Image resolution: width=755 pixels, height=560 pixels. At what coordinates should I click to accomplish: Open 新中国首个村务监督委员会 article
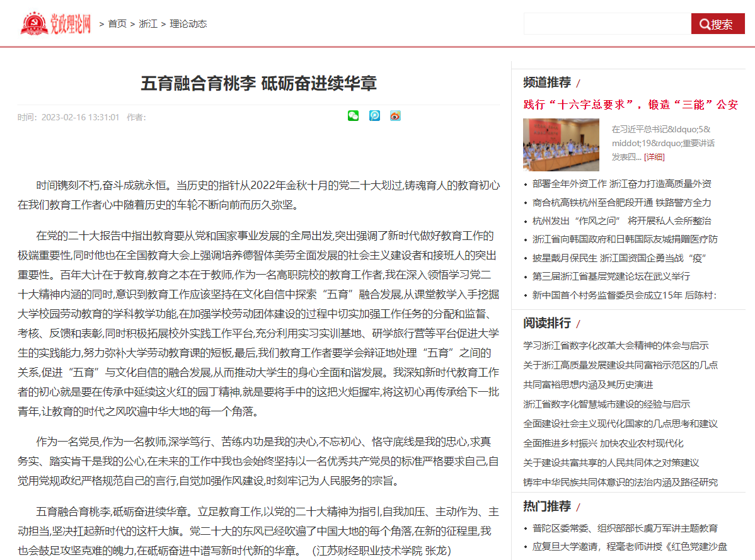[x=625, y=295]
